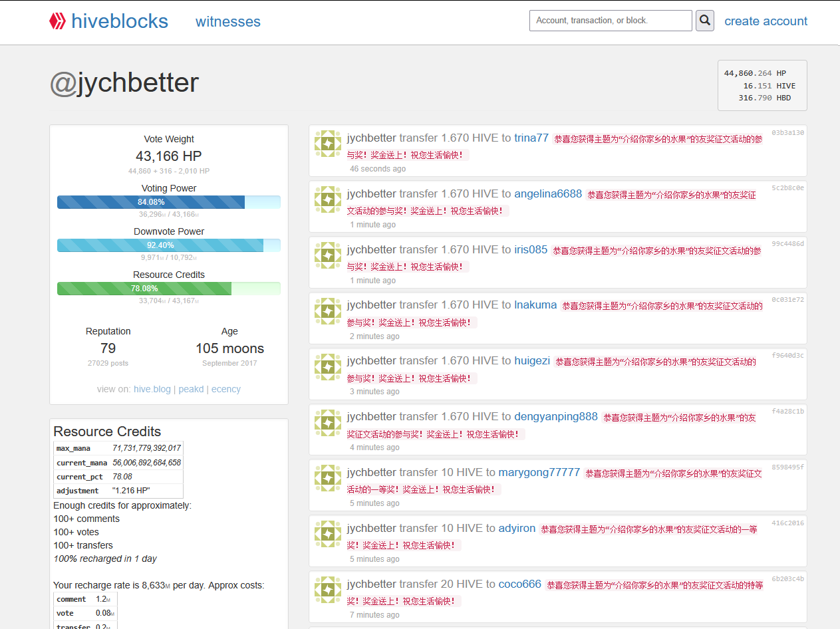This screenshot has height=629, width=840.
Task: Focus the Account, transaction, or block search field
Action: pos(611,21)
